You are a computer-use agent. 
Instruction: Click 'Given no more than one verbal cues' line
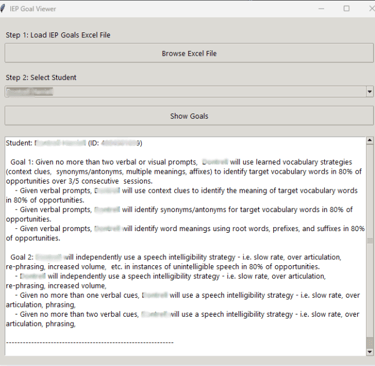(x=187, y=295)
